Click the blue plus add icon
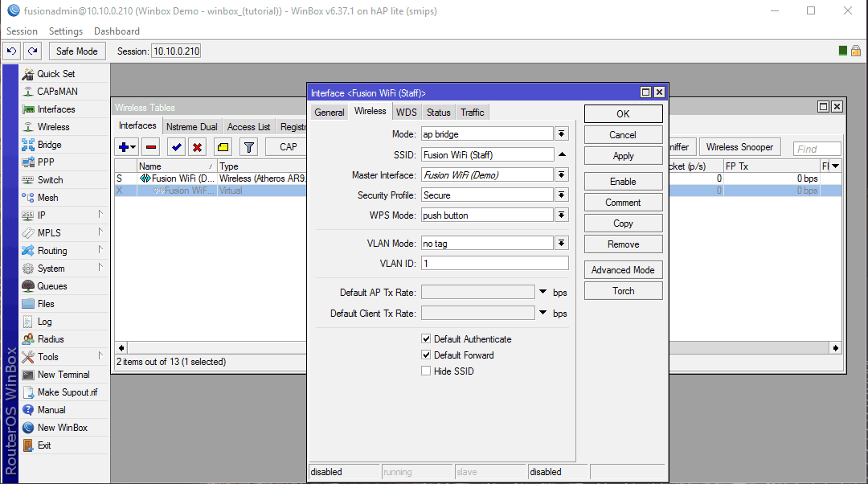The width and height of the screenshot is (868, 484). [x=124, y=147]
